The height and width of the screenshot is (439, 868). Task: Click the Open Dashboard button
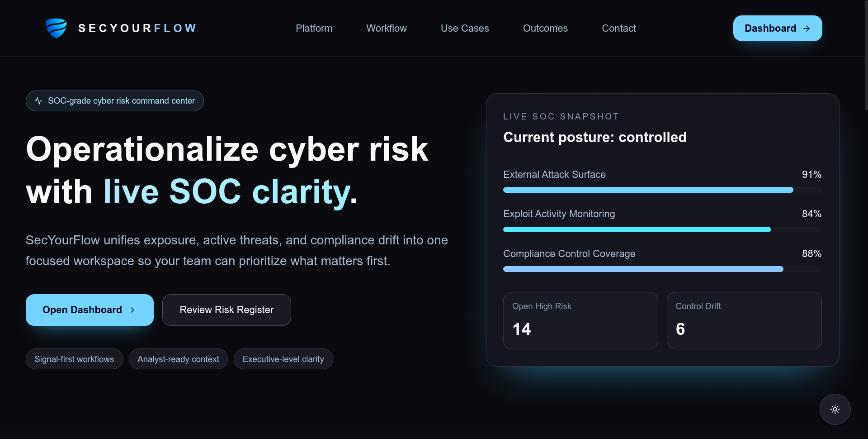(89, 310)
